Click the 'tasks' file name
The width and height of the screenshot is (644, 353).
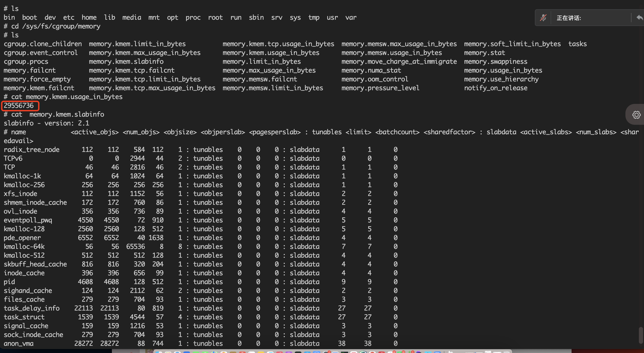[x=578, y=44]
